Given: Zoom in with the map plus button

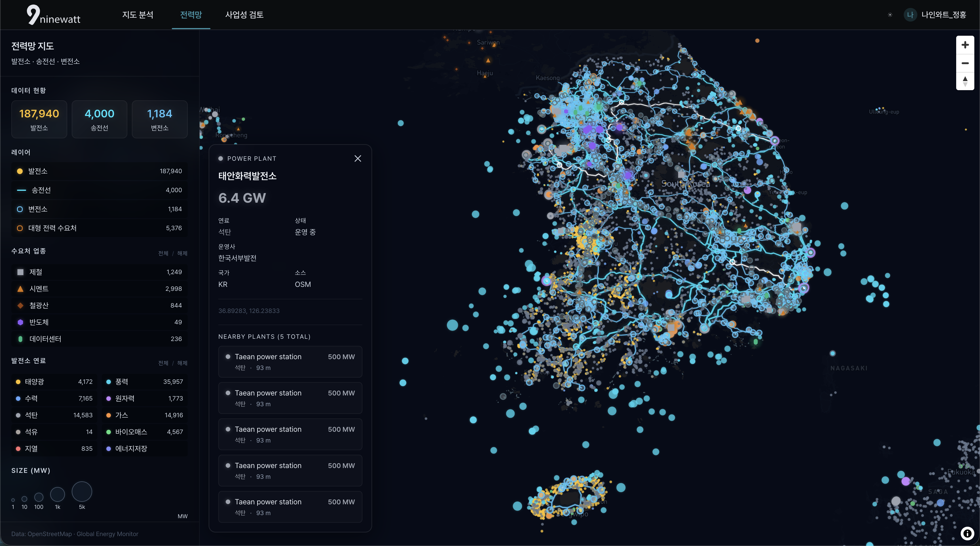Looking at the screenshot, I should point(965,45).
